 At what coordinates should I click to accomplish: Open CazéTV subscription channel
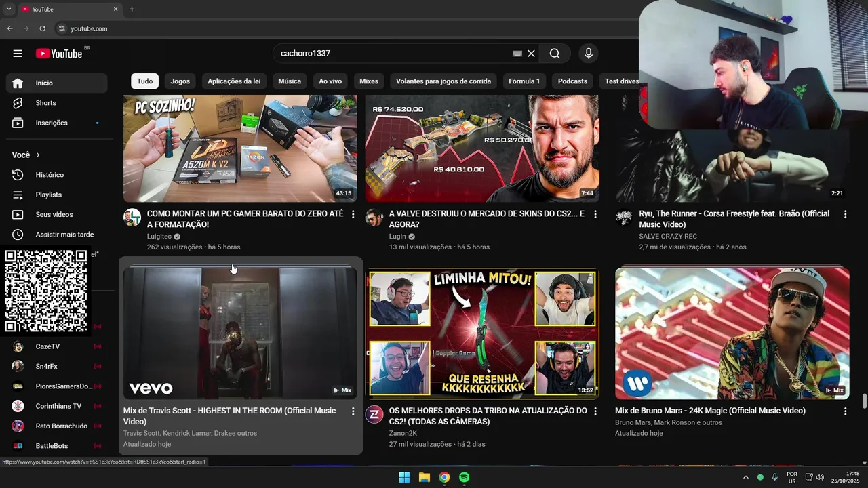coord(57,346)
